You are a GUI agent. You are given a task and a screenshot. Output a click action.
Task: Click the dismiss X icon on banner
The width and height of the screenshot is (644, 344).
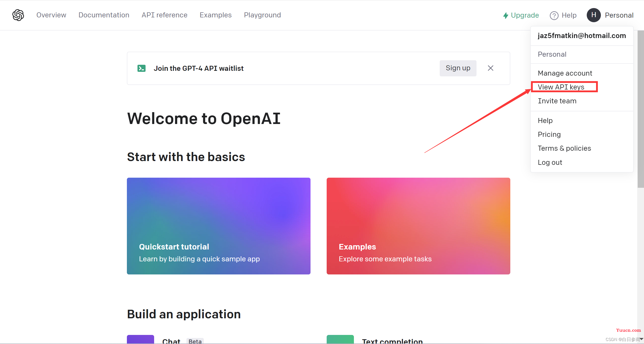[491, 68]
